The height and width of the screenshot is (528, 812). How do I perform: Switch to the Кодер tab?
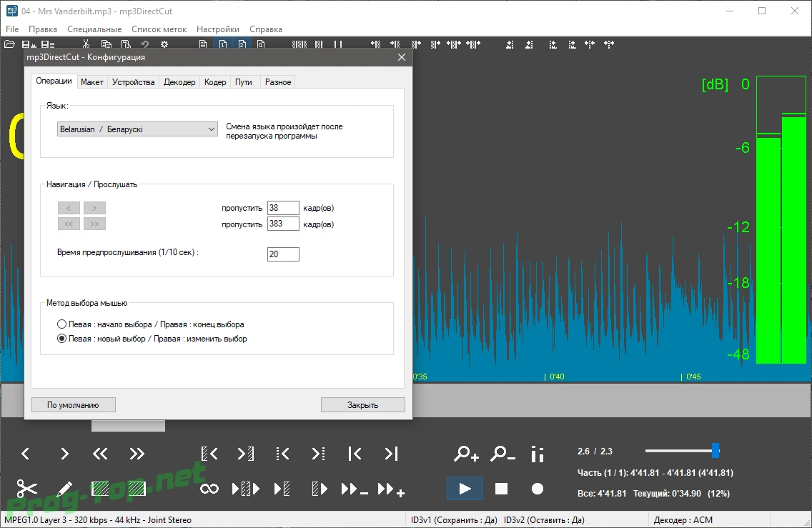[215, 81]
